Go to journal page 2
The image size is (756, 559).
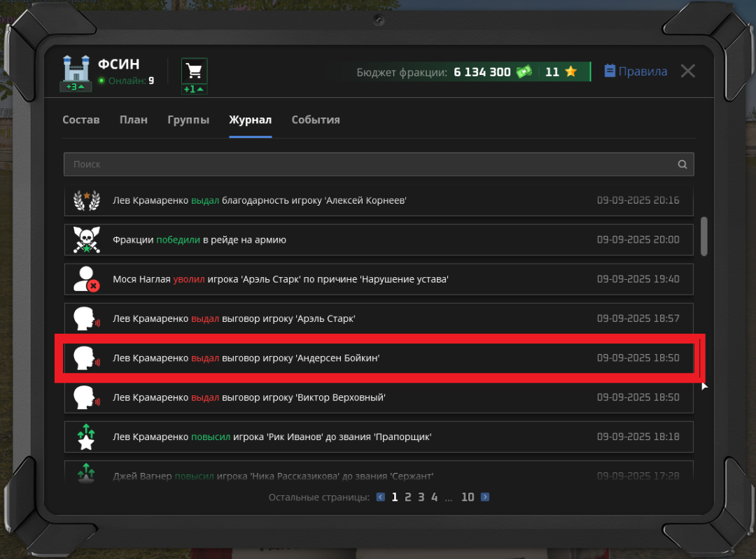(407, 497)
